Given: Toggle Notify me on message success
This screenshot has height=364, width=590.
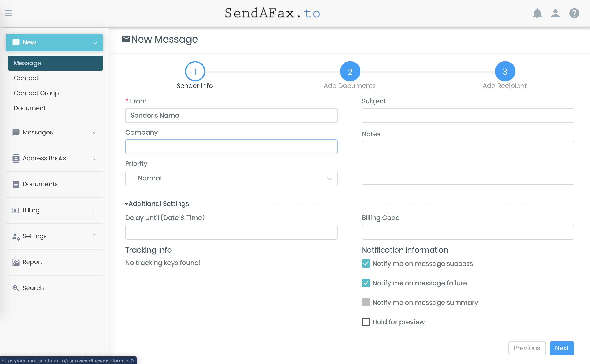Looking at the screenshot, I should (x=366, y=264).
